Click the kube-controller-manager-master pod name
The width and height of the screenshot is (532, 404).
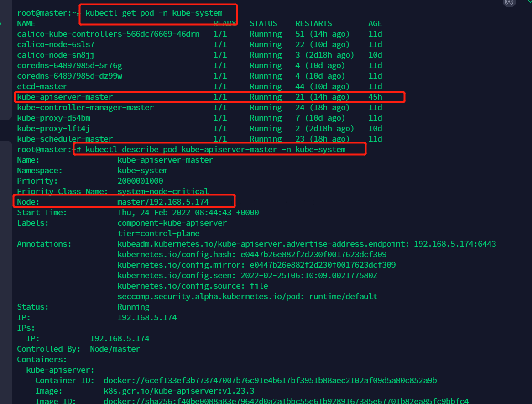85,107
